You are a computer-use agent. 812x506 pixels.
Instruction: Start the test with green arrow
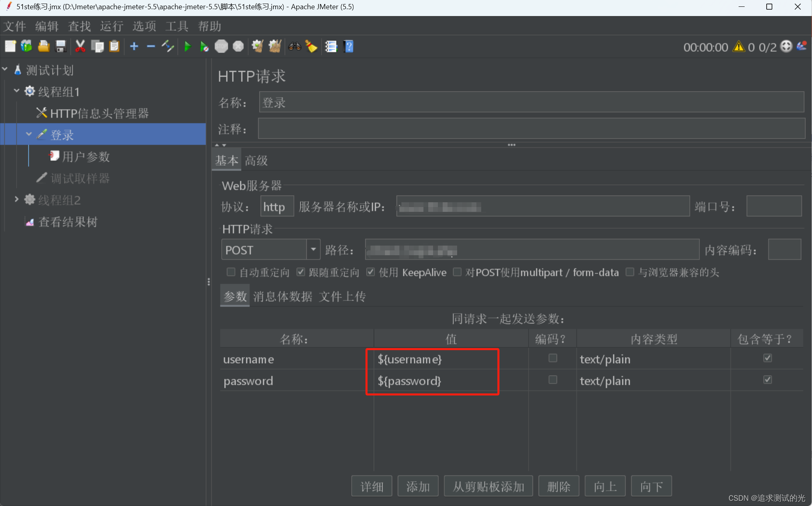click(x=187, y=47)
